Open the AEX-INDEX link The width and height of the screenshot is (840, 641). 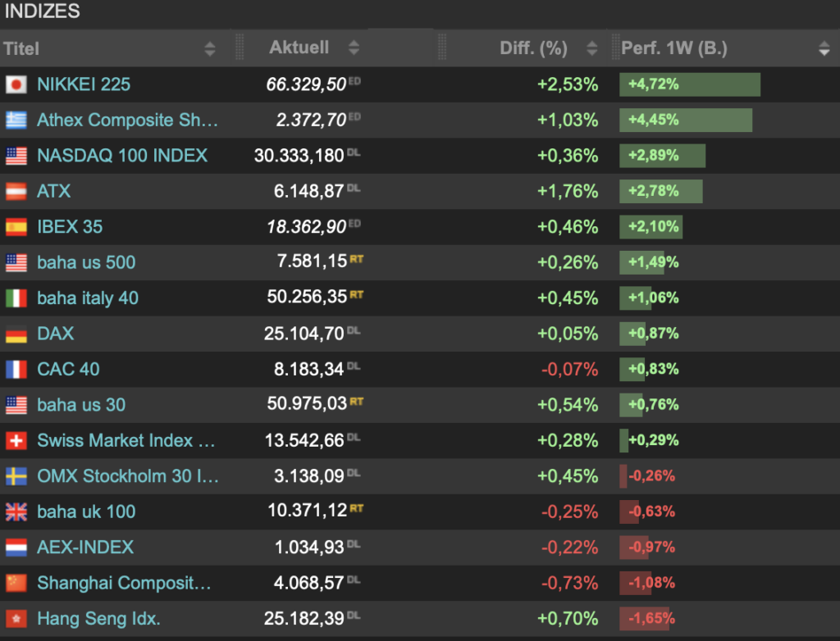(x=85, y=548)
